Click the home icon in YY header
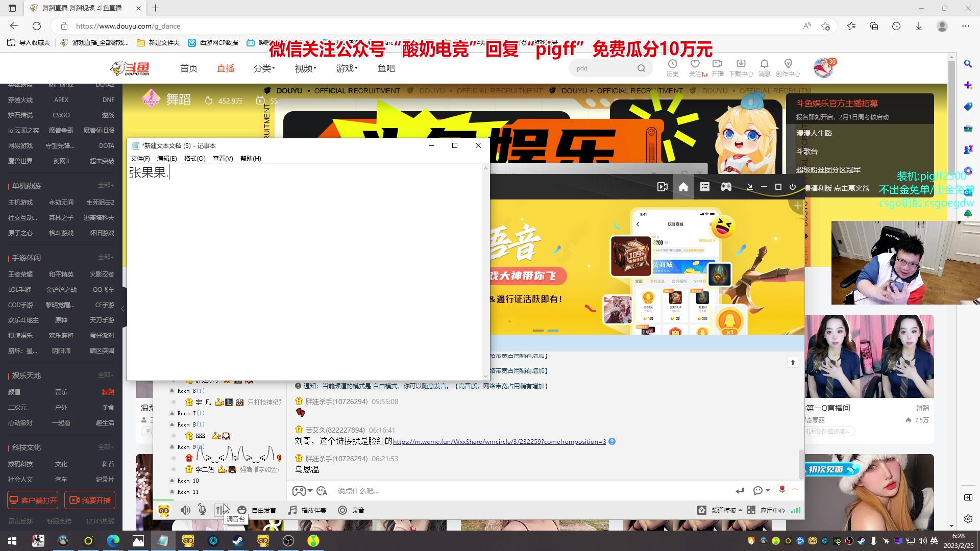The width and height of the screenshot is (980, 551). [x=683, y=187]
